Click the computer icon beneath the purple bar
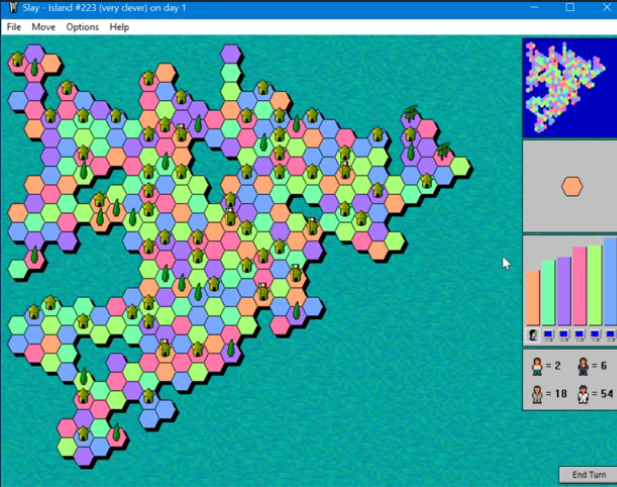Screen dimensions: 617x487 coord(563,335)
